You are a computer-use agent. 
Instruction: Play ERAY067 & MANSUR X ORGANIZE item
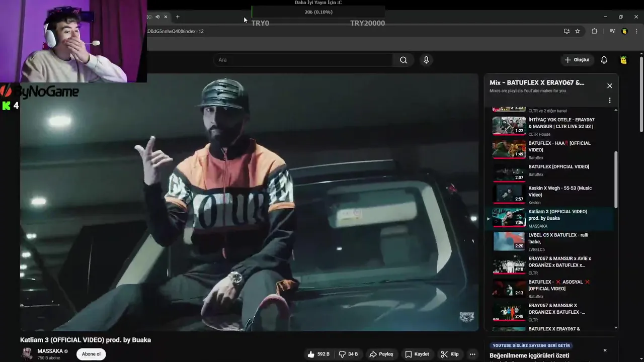[x=549, y=312]
